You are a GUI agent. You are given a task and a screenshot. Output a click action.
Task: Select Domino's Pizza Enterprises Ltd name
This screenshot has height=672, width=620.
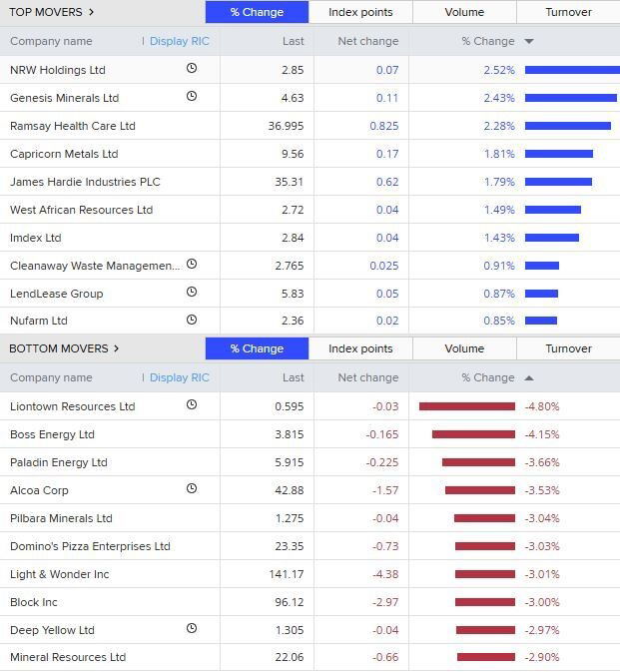[x=91, y=546]
